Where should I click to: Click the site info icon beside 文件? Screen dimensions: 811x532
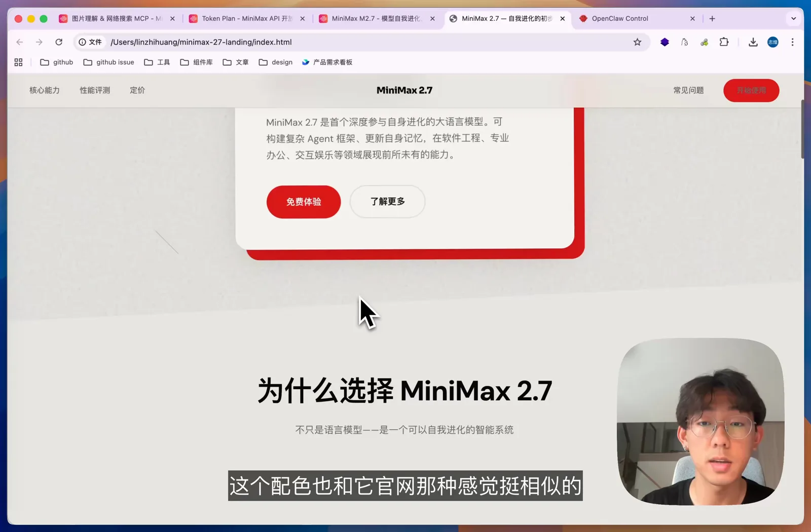point(82,42)
